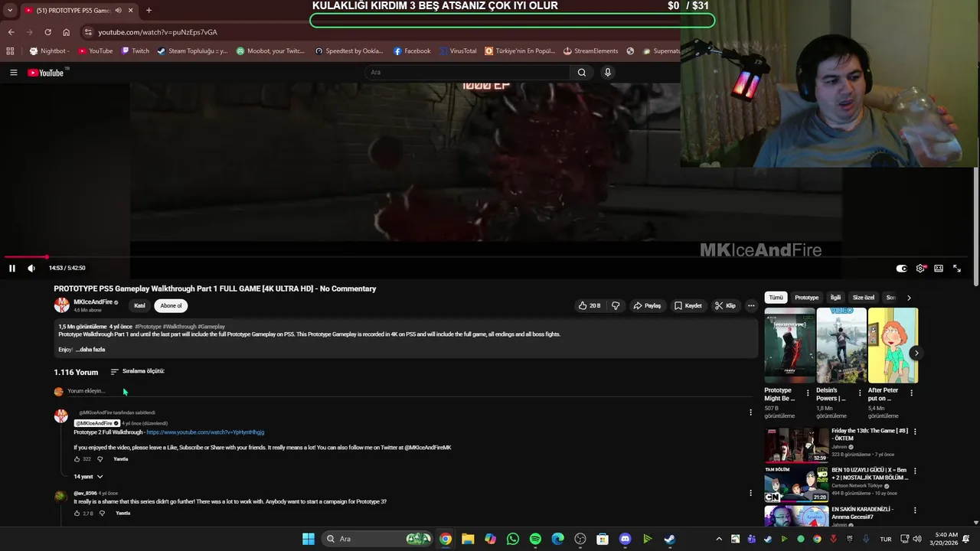
Task: Open Spotify from the taskbar
Action: [x=535, y=539]
